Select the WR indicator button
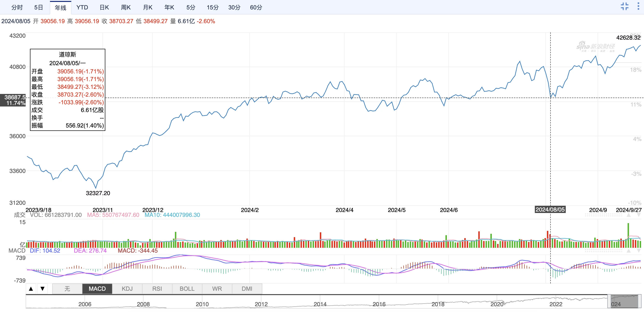Image resolution: width=644 pixels, height=312 pixels. pos(217,289)
